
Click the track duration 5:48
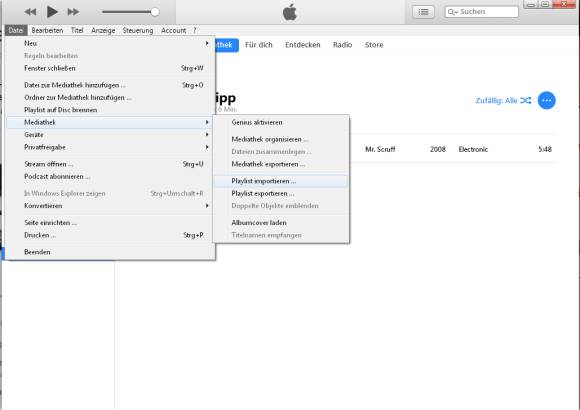click(x=545, y=149)
